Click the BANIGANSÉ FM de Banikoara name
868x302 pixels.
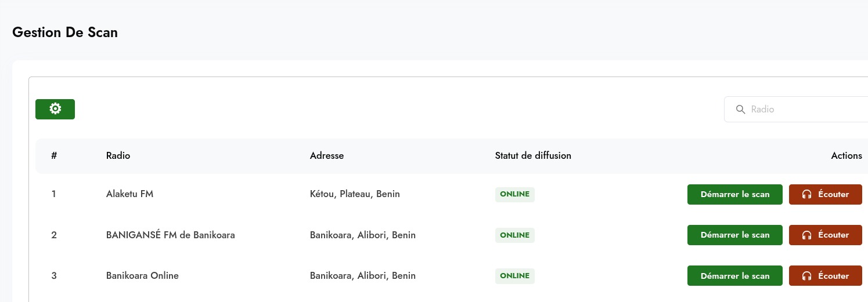[x=170, y=235]
